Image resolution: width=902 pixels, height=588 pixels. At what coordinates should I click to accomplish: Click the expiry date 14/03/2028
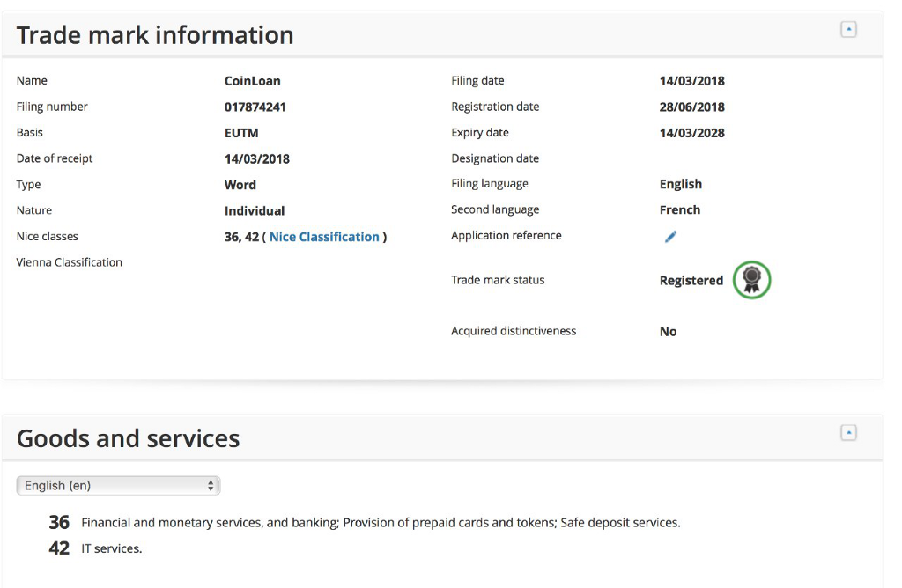(x=692, y=133)
